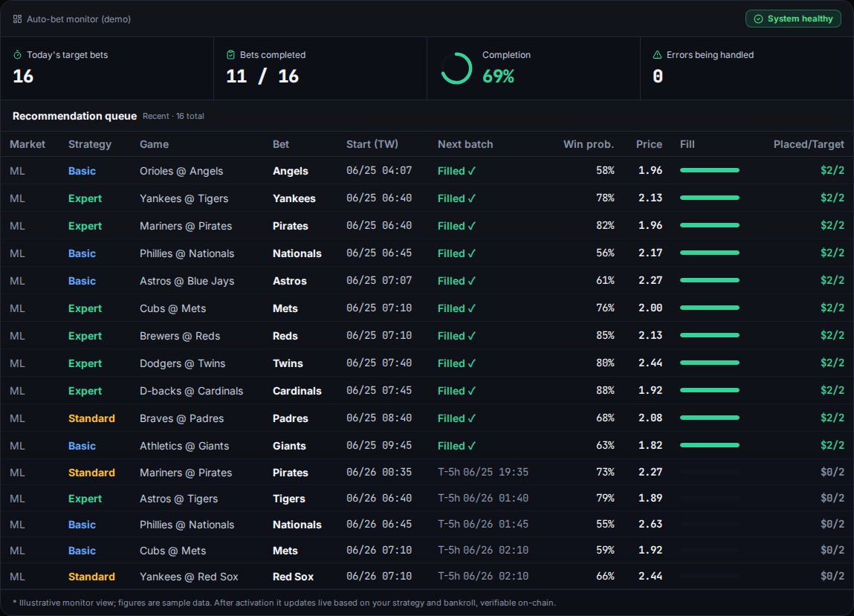Click the Fill column header
The image size is (854, 616).
pos(688,144)
